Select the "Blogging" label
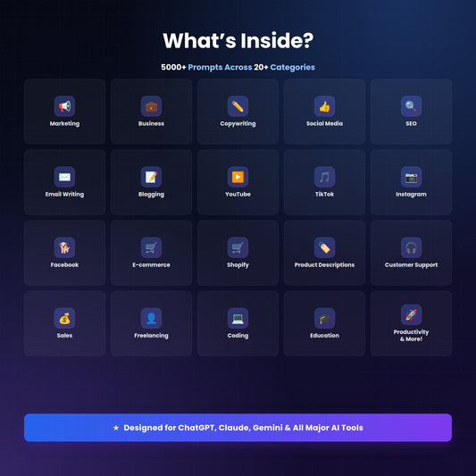476x476 pixels. 151,195
